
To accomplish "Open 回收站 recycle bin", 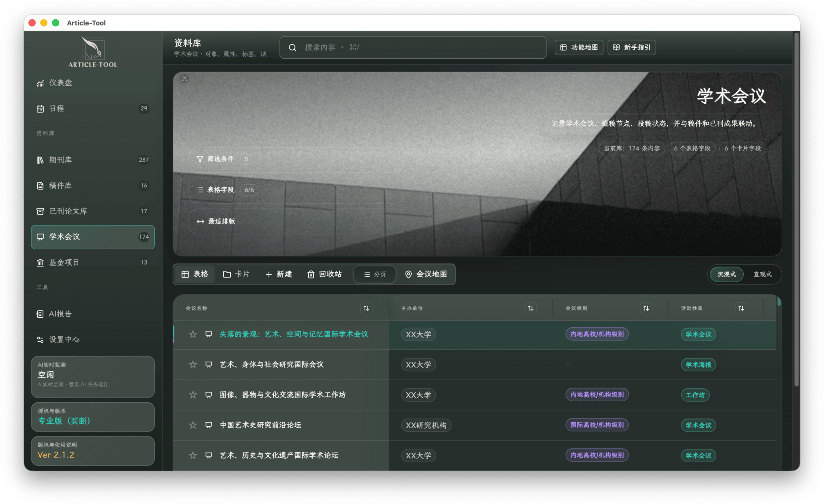I will click(x=324, y=274).
